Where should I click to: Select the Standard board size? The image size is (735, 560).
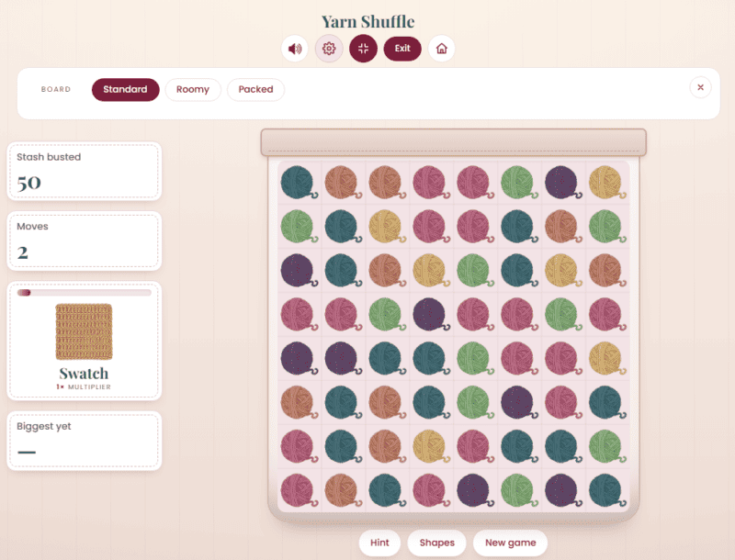click(x=125, y=89)
